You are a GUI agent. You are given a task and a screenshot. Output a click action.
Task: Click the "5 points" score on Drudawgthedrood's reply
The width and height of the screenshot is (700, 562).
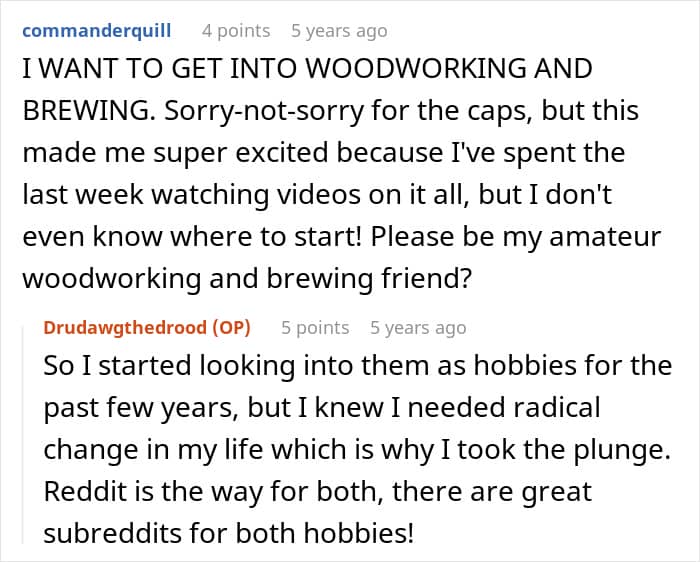pyautogui.click(x=315, y=328)
